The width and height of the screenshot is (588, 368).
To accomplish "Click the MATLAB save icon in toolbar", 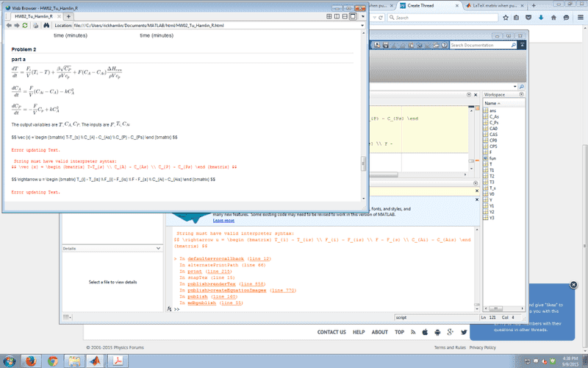I will point(384,45).
